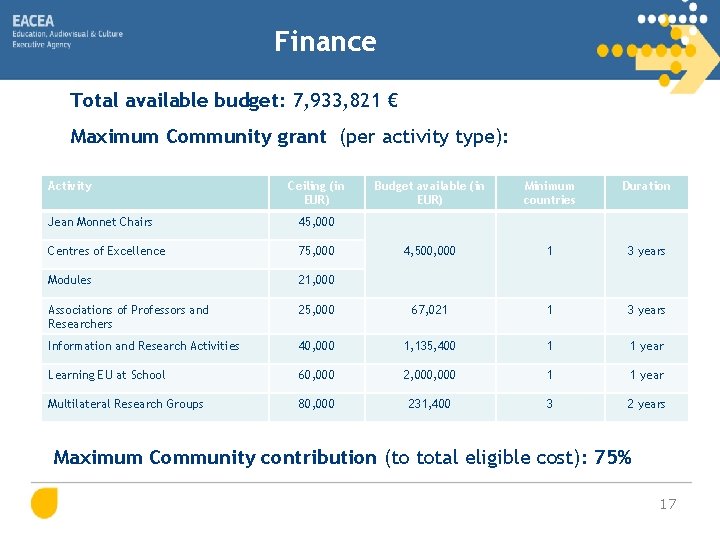Select the 1,135,400 budget value
This screenshot has height=540, width=720.
tap(429, 346)
